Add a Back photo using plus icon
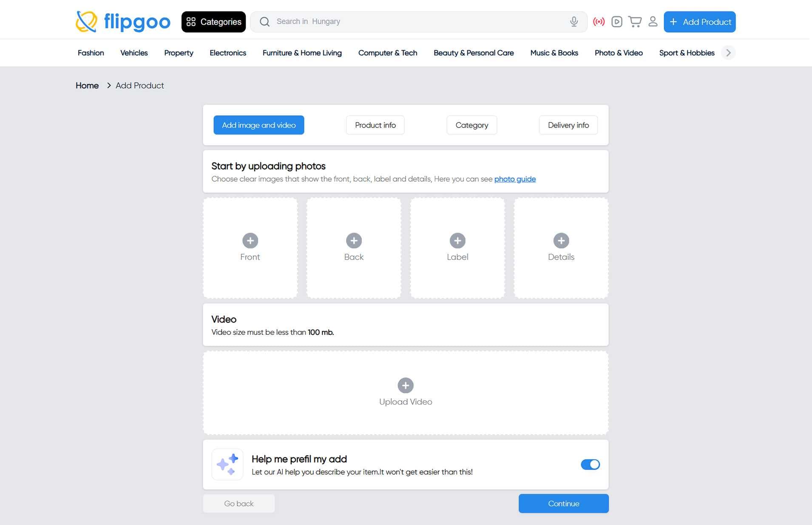Viewport: 812px width, 525px height. tap(354, 241)
